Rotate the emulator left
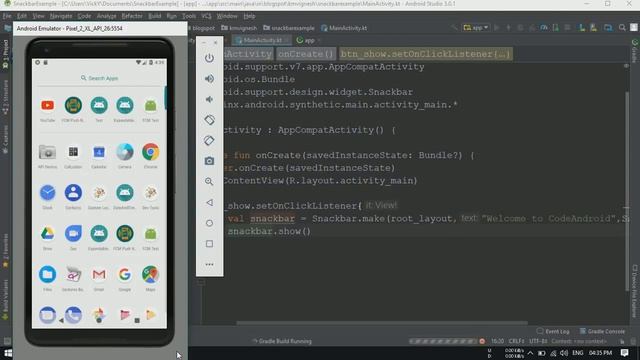 point(209,120)
